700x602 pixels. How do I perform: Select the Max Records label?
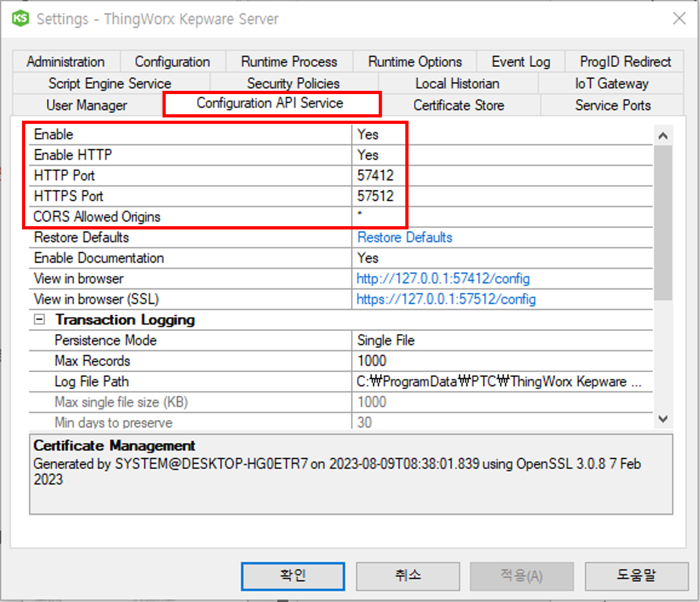click(x=92, y=361)
